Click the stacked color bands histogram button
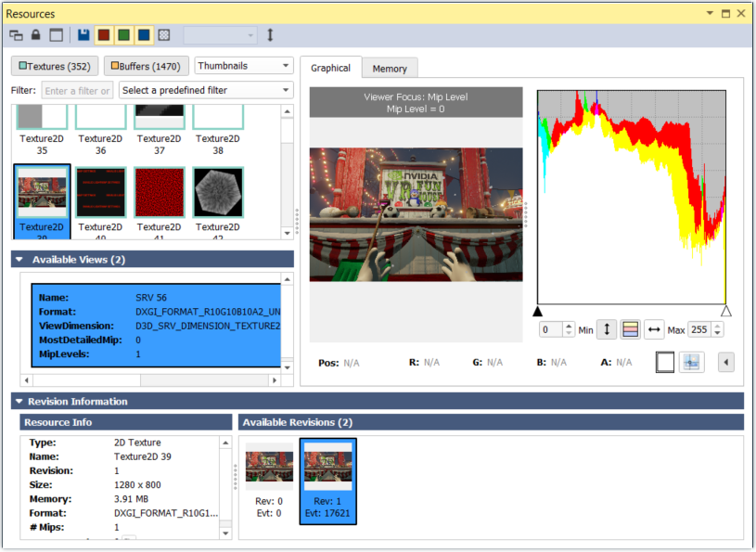This screenshot has width=756, height=552. point(631,329)
